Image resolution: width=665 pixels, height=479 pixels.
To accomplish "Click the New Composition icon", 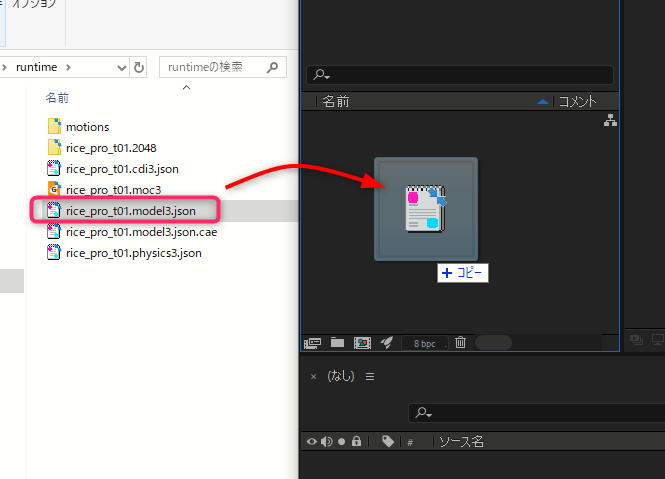I will [361, 342].
